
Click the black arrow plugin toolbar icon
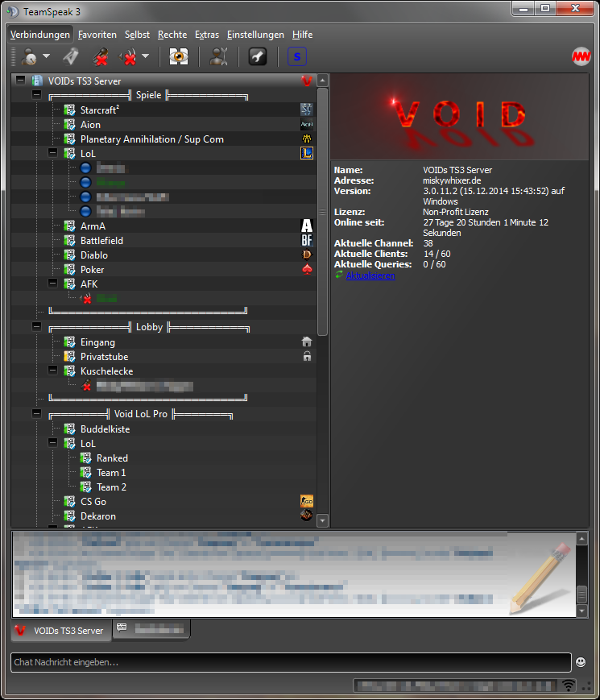tap(258, 56)
